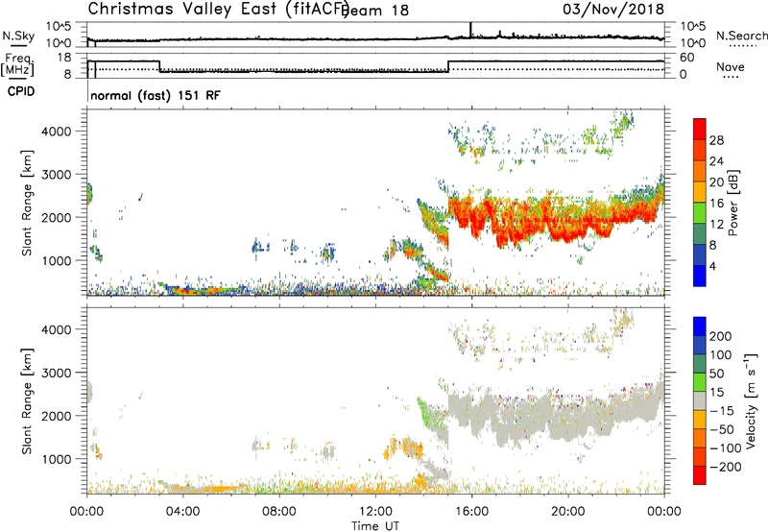Click the '4000' tick on power panel axis
Screen dimensions: 768x532
(56, 132)
